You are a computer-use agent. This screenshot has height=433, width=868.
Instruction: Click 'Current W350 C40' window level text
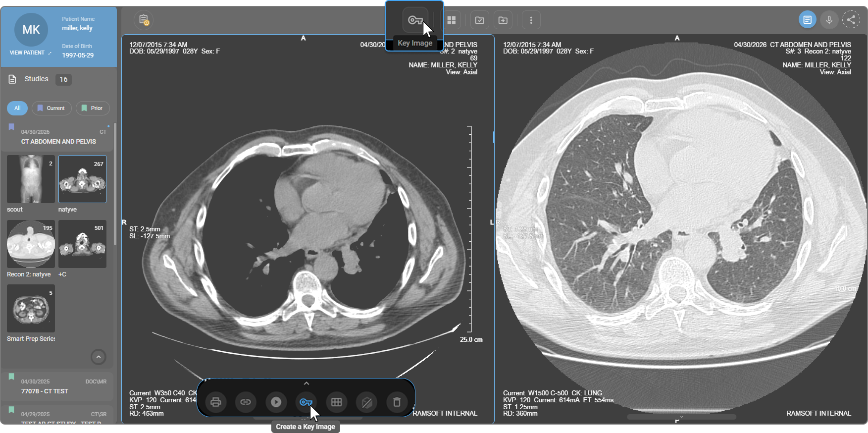click(157, 393)
